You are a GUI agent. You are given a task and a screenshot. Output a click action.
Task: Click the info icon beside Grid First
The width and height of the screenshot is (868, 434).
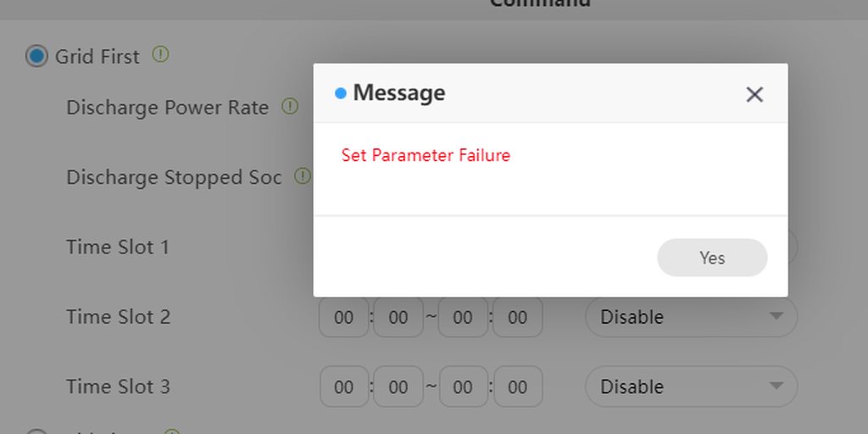click(160, 55)
